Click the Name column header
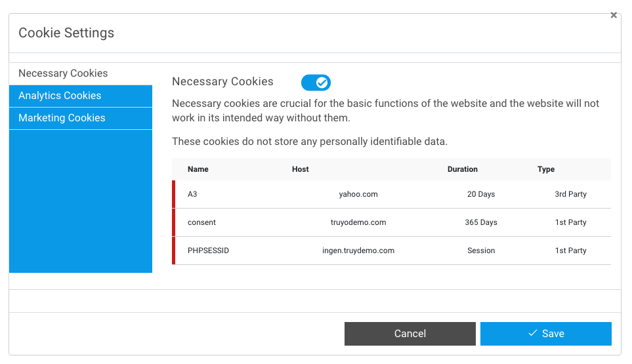This screenshot has width=632, height=364. point(198,169)
